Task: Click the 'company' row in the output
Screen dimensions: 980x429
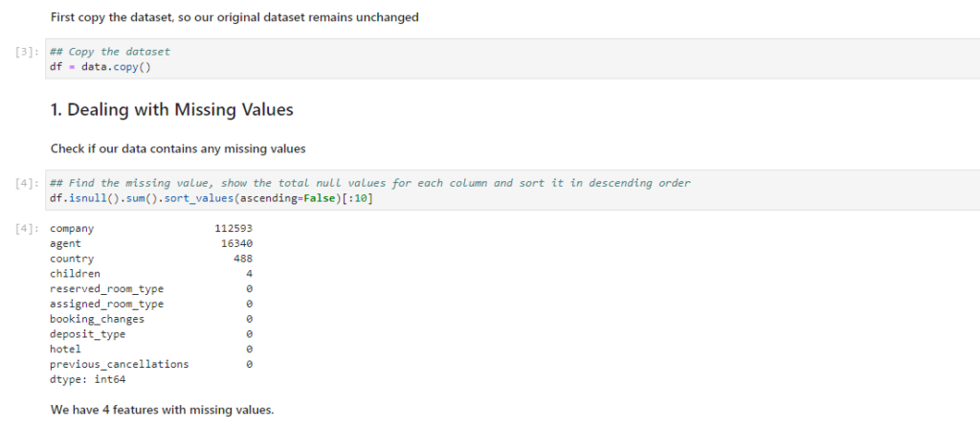Action: tap(73, 229)
